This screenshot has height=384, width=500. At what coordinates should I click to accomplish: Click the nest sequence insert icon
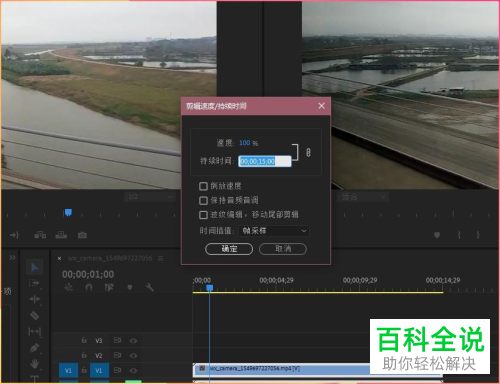pyautogui.click(x=69, y=287)
